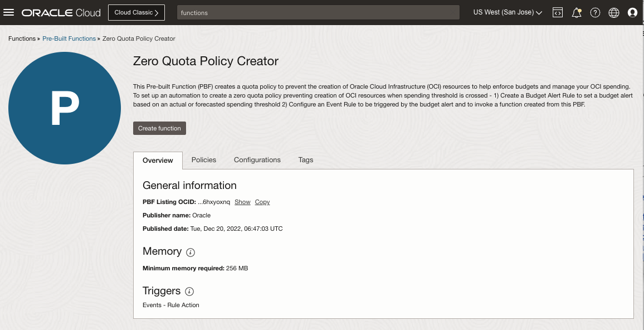Image resolution: width=644 pixels, height=330 pixels.
Task: Open the help question mark icon
Action: 595,12
